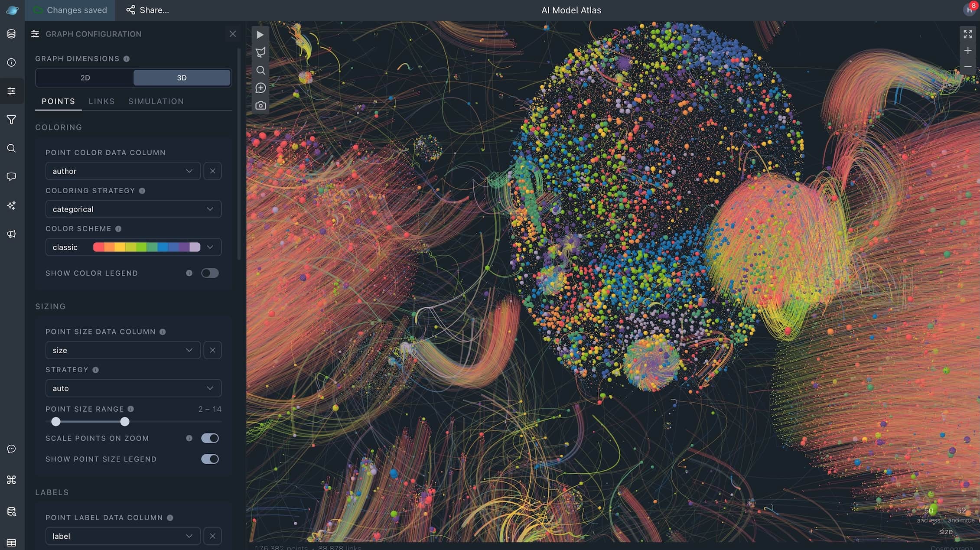This screenshot has height=550, width=980.
Task: Click the info icon beside Point Size Data Column
Action: point(163,332)
